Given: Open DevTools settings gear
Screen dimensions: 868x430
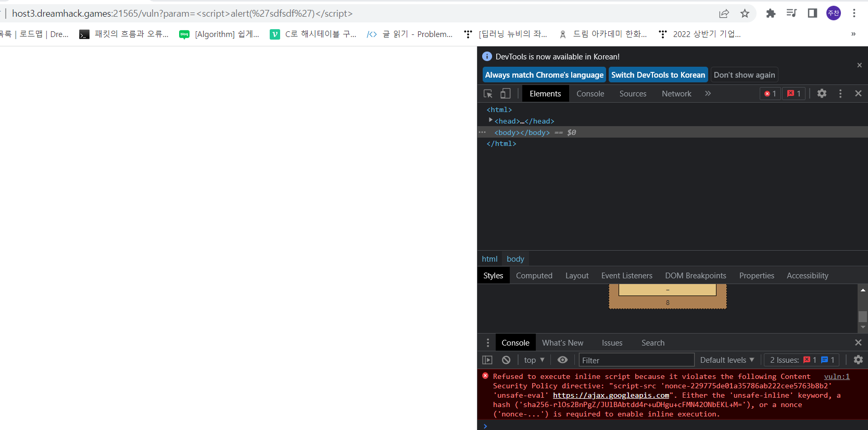Looking at the screenshot, I should click(x=822, y=93).
